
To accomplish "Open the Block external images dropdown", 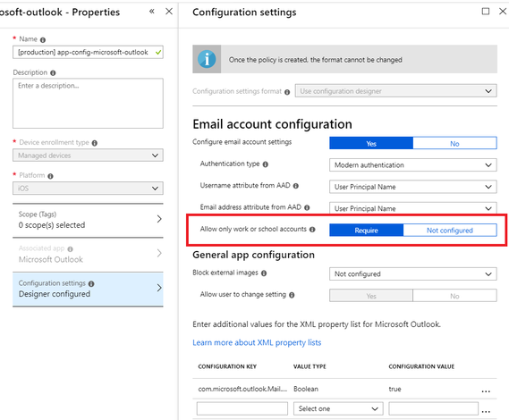I will (x=413, y=273).
